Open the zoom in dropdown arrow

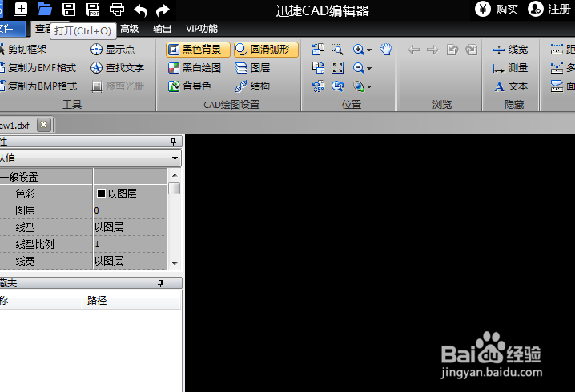click(x=369, y=50)
